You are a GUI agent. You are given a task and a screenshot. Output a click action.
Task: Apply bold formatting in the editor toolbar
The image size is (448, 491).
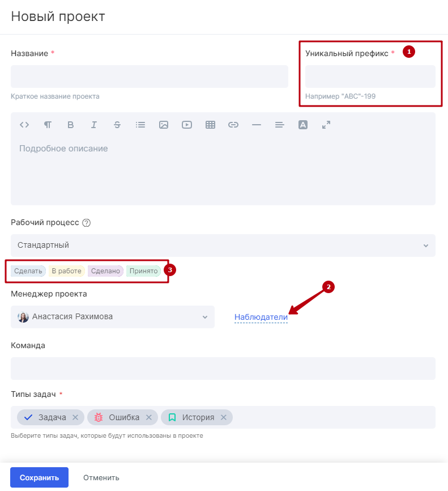[x=71, y=125]
